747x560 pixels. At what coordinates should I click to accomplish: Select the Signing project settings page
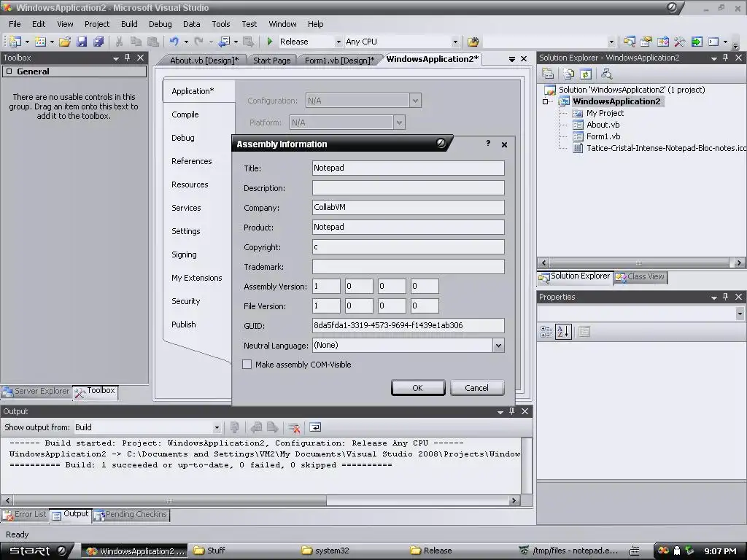pos(184,254)
